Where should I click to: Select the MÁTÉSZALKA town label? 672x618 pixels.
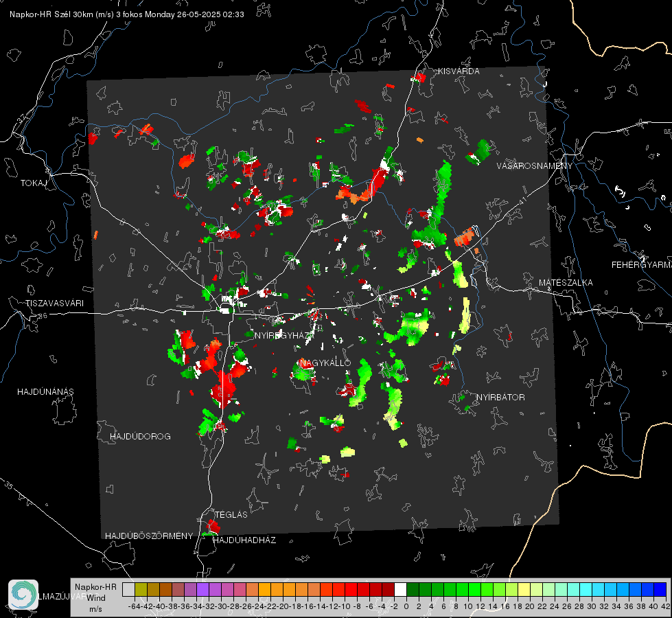point(566,283)
